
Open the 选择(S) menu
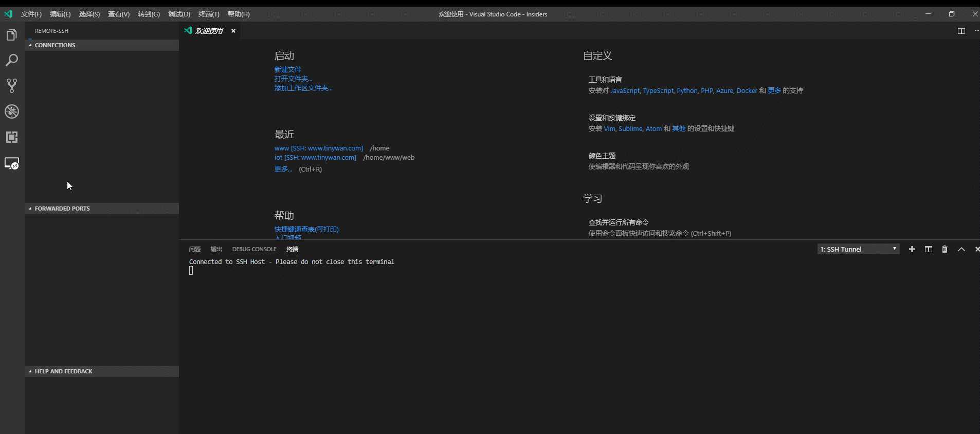pyautogui.click(x=89, y=14)
